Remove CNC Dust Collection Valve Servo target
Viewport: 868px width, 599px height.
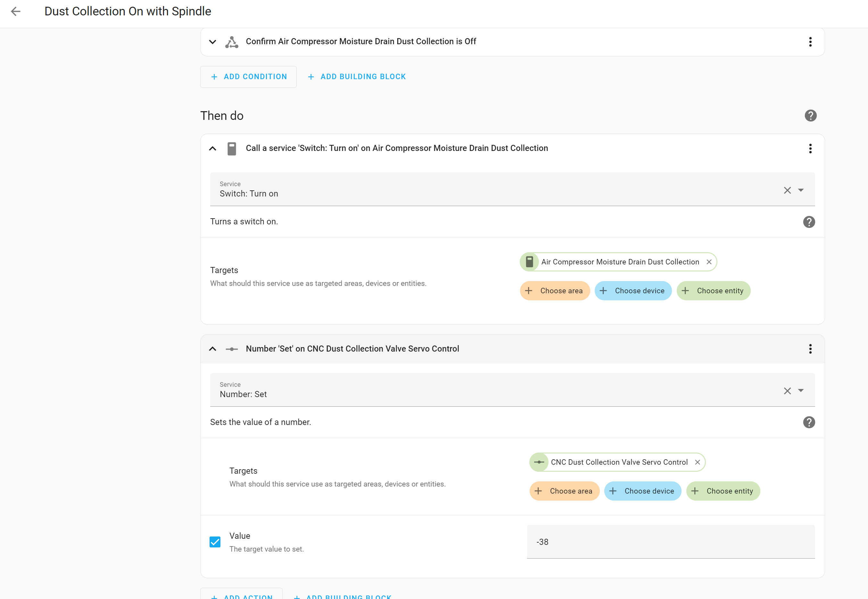point(697,462)
